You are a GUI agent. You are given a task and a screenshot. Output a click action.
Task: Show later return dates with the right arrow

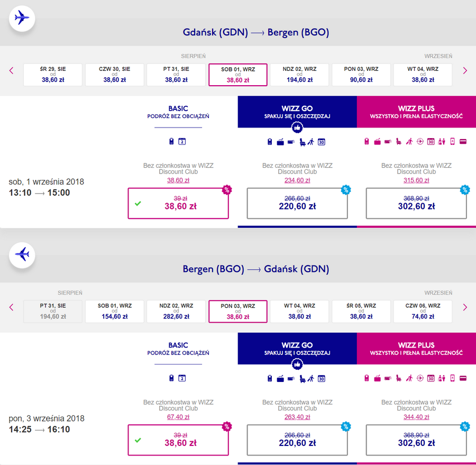[x=465, y=307]
